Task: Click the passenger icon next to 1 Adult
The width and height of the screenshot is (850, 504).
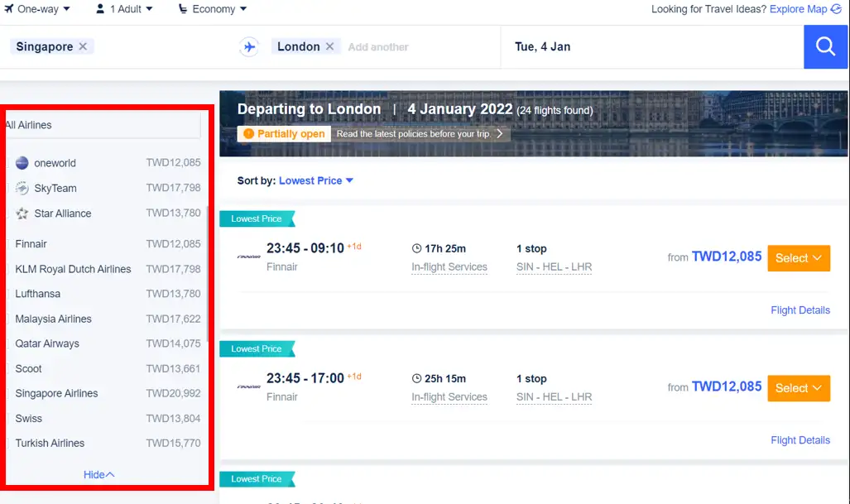Action: 100,8
